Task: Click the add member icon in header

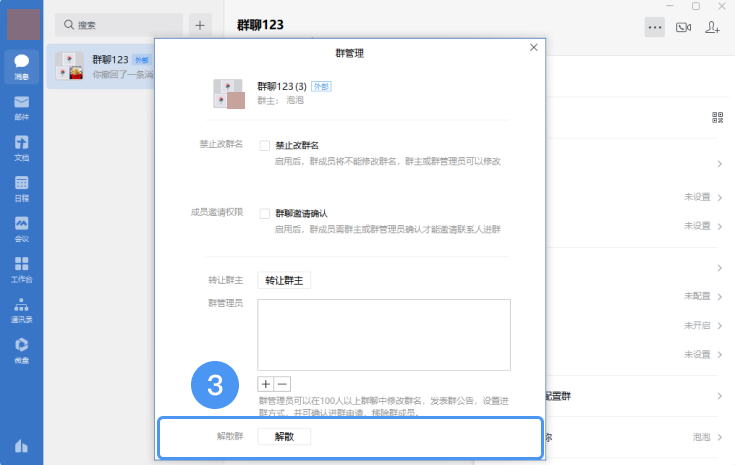Action: pos(713,27)
